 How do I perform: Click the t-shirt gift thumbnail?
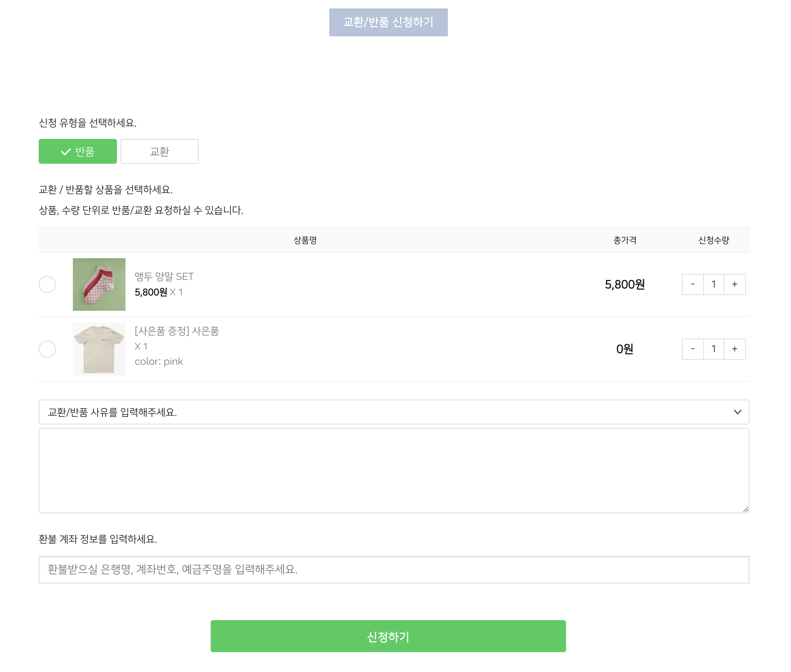tap(99, 349)
